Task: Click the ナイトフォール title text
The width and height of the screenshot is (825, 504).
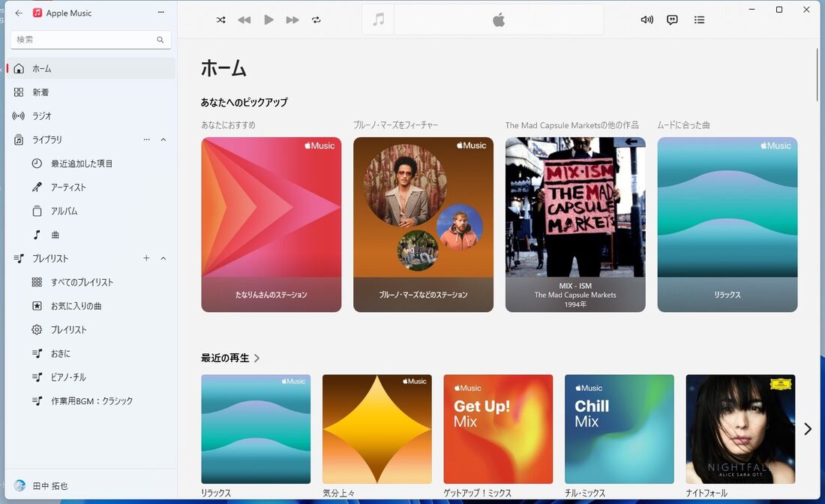Action: (x=706, y=493)
